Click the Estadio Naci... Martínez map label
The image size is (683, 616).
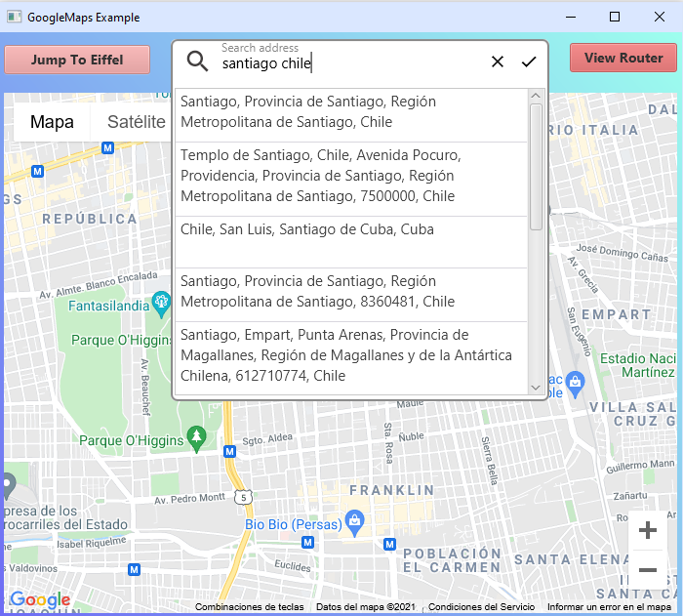coord(638,365)
